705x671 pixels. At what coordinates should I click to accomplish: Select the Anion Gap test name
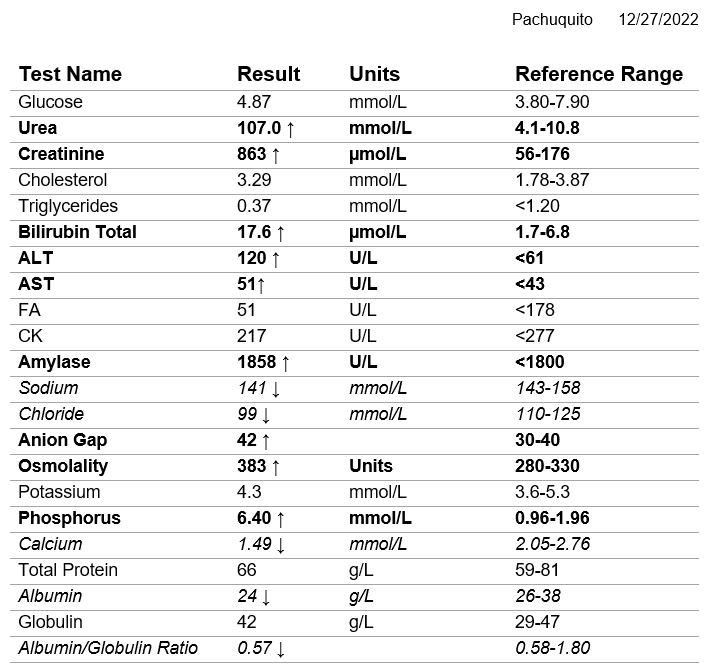tap(63, 440)
